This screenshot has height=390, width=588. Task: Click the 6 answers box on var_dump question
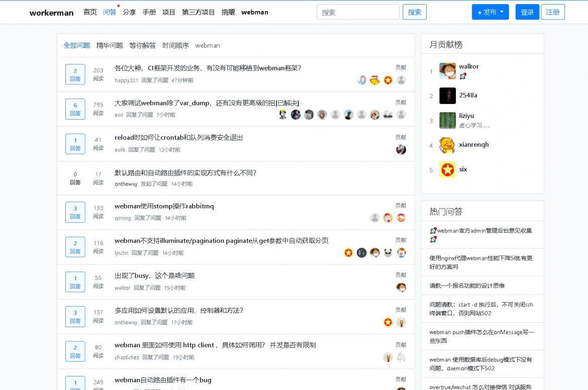click(75, 109)
